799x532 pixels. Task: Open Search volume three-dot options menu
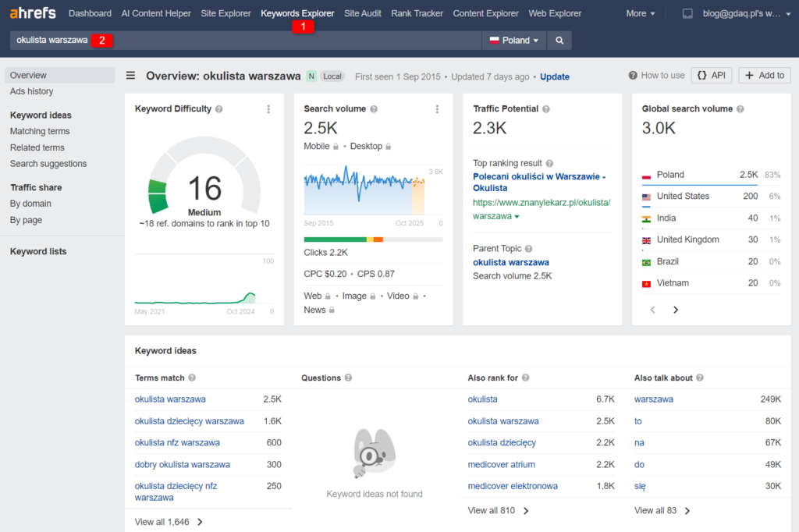coord(437,109)
